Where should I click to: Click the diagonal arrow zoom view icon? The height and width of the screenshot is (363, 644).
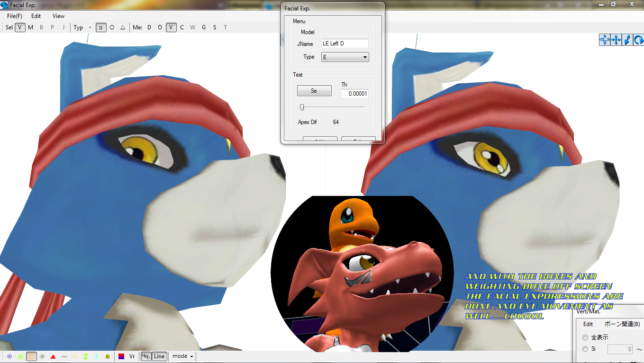(x=627, y=40)
